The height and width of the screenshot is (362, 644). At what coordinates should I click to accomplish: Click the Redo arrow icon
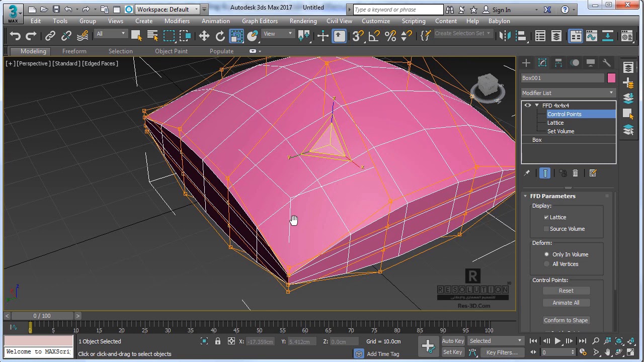point(31,36)
